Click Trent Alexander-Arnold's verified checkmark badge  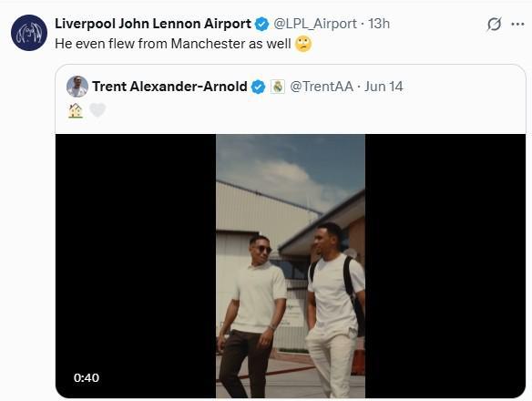pyautogui.click(x=258, y=87)
